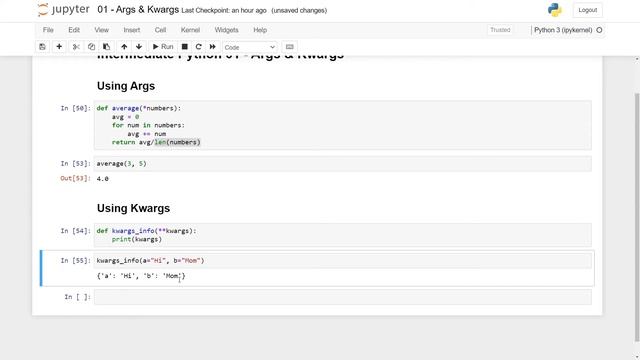Click the Last Checkpoint text
Screen dimensions: 640x360
224,11
